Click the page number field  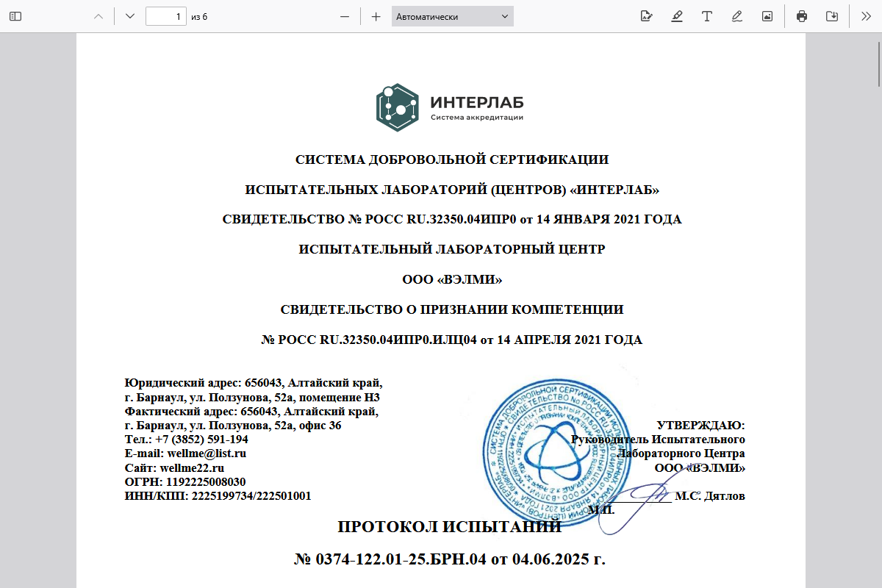click(166, 16)
